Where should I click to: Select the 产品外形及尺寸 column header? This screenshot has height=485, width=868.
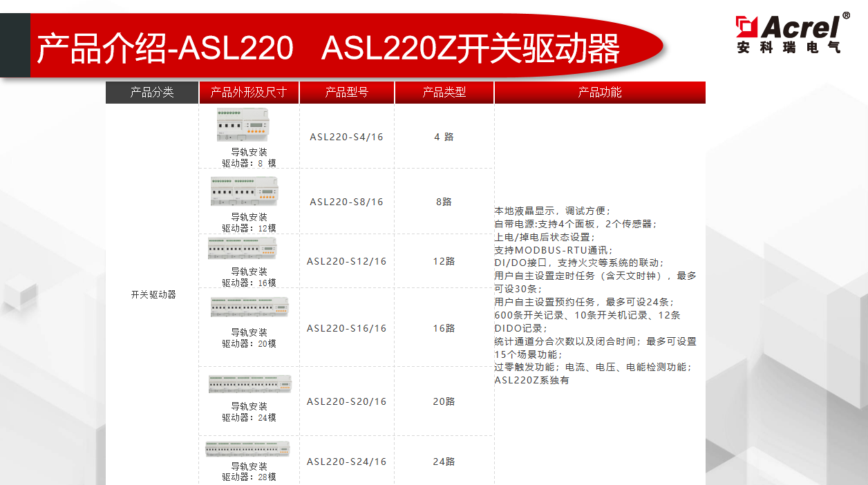249,93
